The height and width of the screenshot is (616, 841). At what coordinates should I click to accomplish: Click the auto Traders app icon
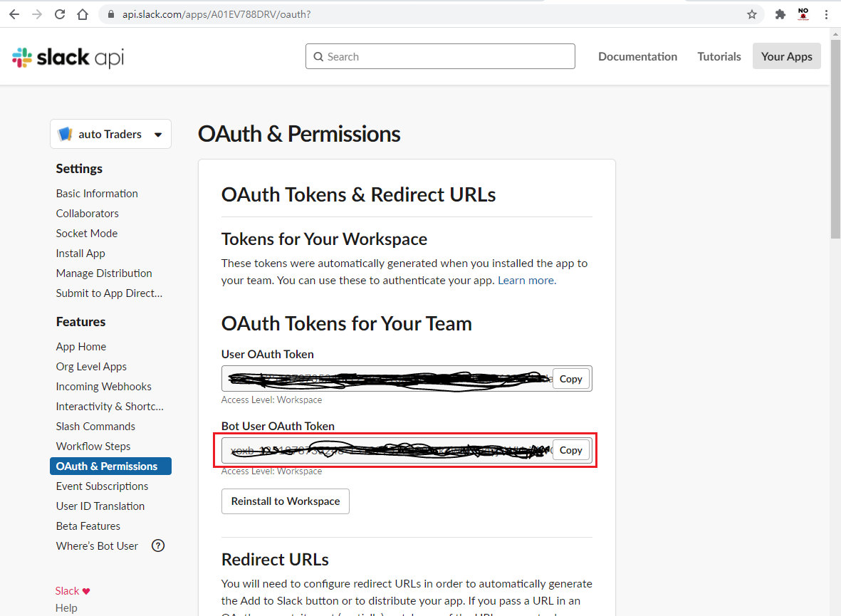(x=65, y=134)
